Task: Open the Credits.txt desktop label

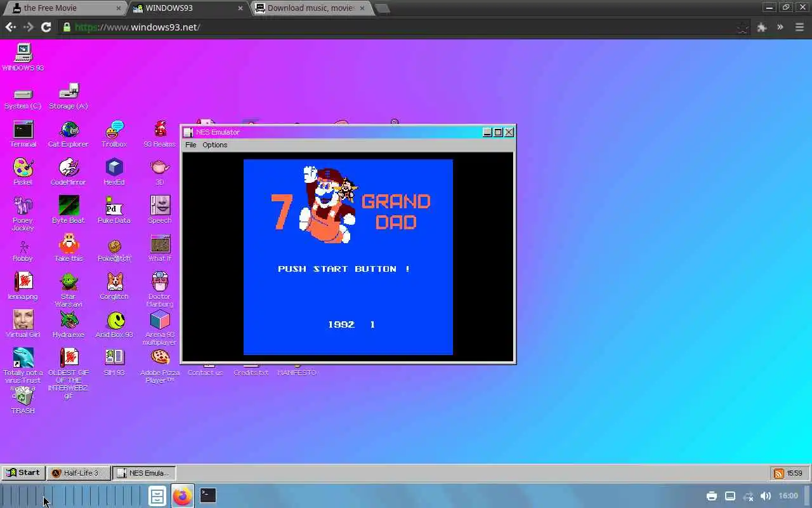Action: 251,373
